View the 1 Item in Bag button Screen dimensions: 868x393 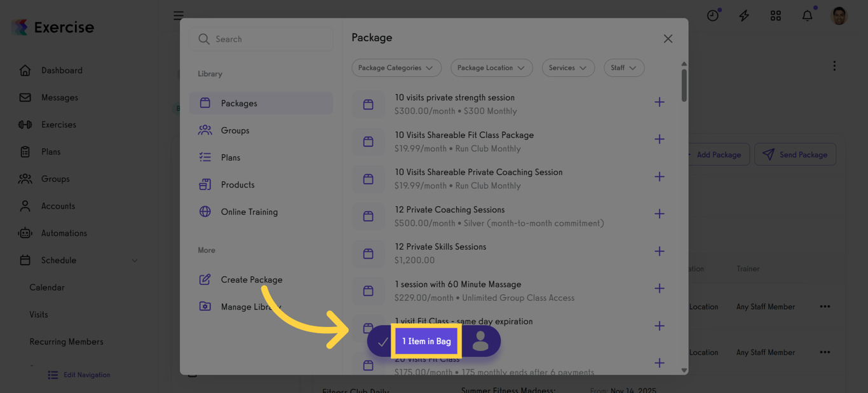pyautogui.click(x=426, y=341)
